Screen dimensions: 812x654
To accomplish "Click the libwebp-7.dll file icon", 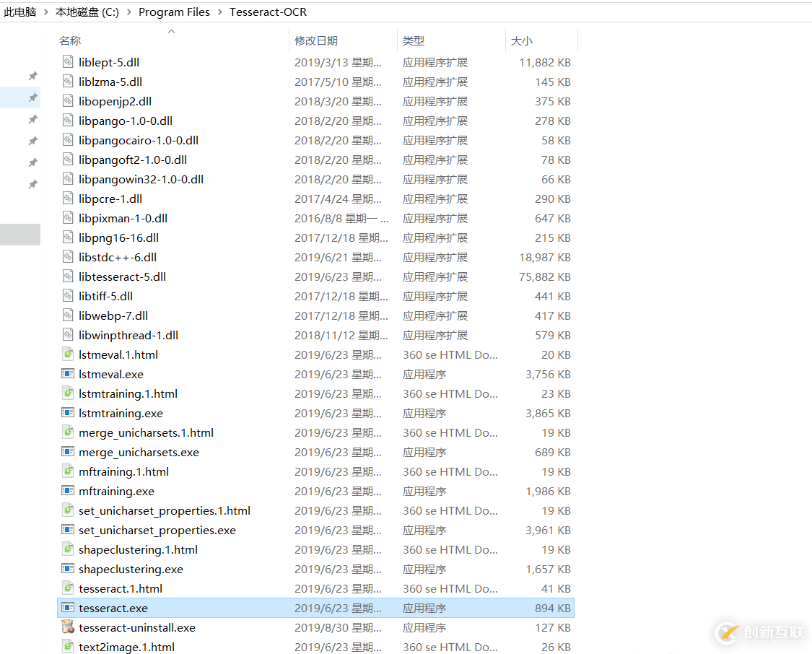I will pyautogui.click(x=68, y=316).
